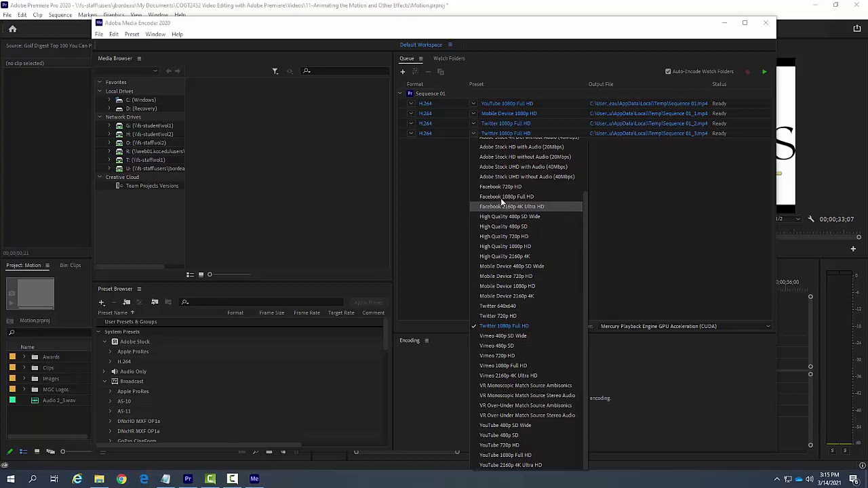The width and height of the screenshot is (868, 488).
Task: Select Audio 2_3.wav in Project panel
Action: tap(59, 401)
